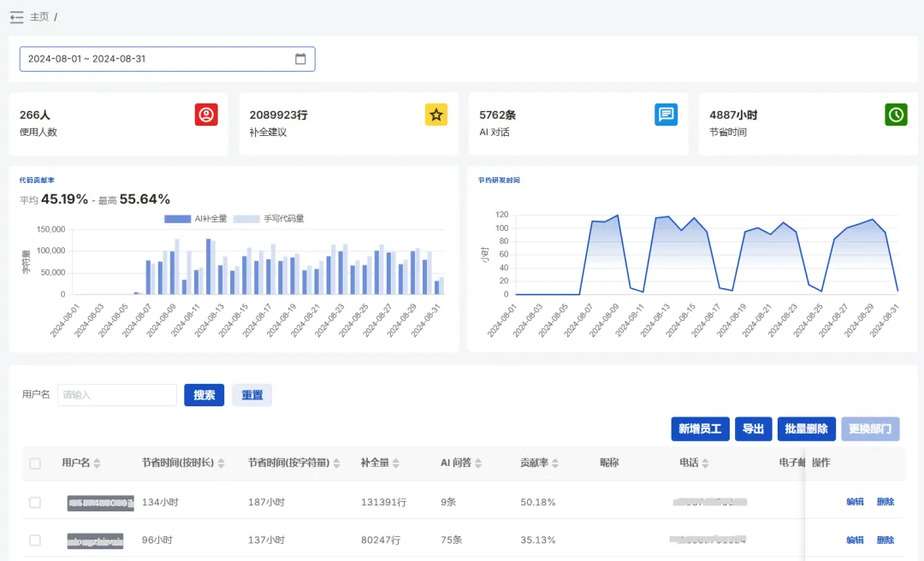
Task: Go to 主页 breadcrumb
Action: [x=39, y=17]
